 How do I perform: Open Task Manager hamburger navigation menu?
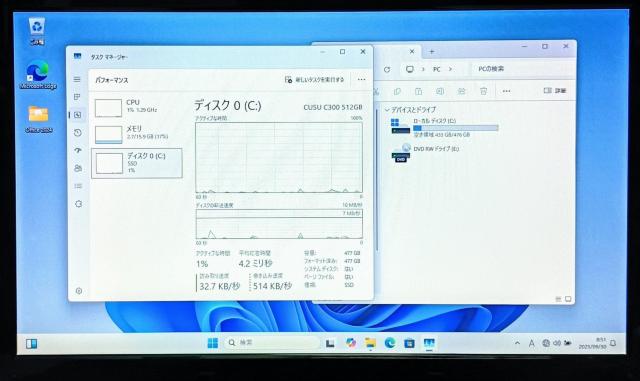pos(77,79)
